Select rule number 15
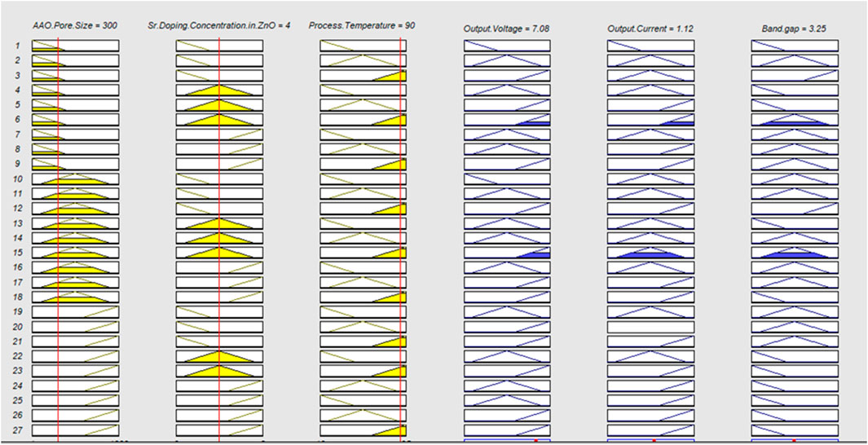868x445 pixels. click(x=18, y=253)
